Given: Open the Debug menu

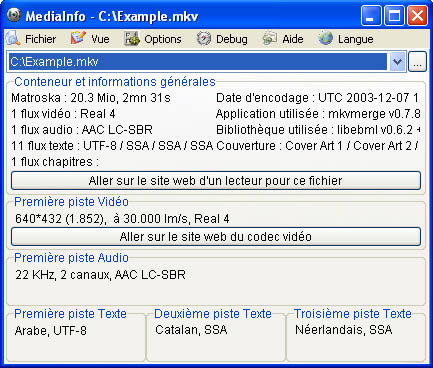Looking at the screenshot, I should tap(232, 39).
